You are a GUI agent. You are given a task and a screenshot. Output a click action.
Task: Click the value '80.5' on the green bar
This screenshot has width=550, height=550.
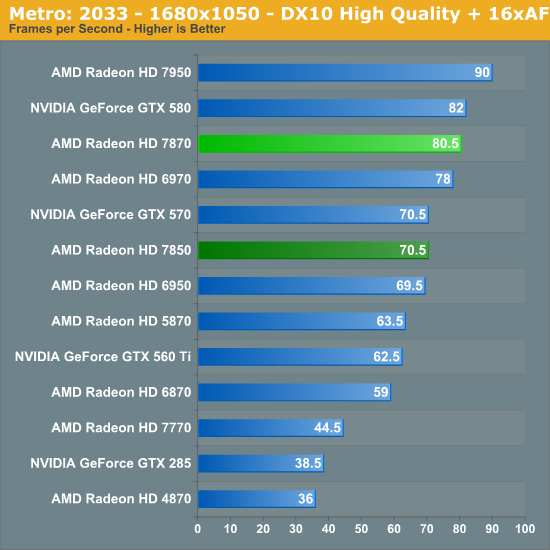point(445,143)
